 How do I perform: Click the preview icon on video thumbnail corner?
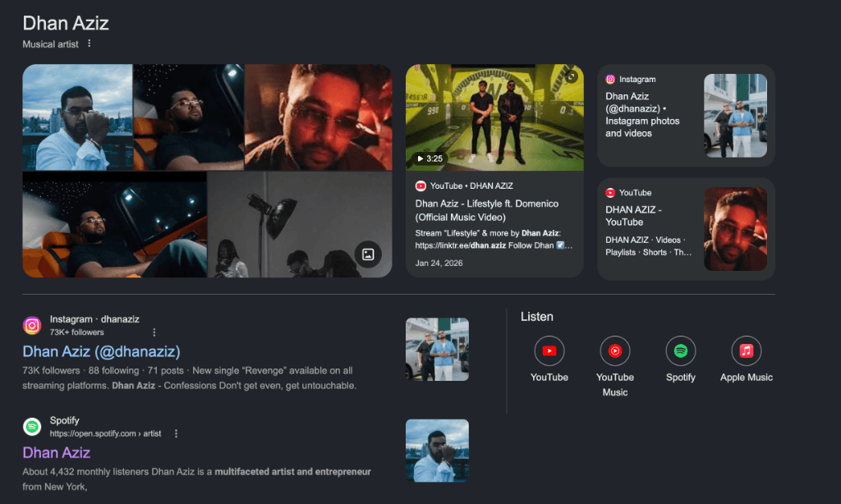pyautogui.click(x=572, y=76)
